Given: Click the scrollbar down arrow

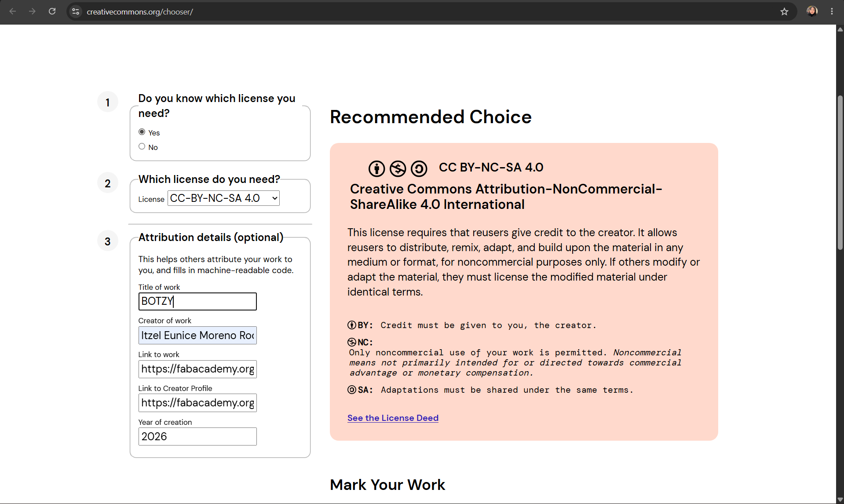Looking at the screenshot, I should tap(840, 500).
